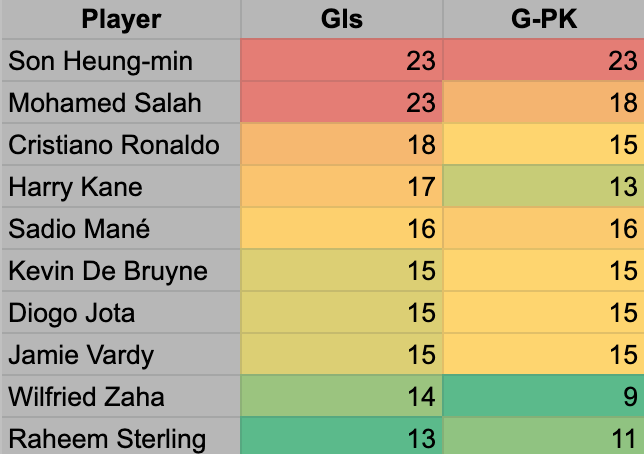The image size is (644, 454).
Task: Click the Wilfried Zaha name cell
Action: click(x=120, y=397)
